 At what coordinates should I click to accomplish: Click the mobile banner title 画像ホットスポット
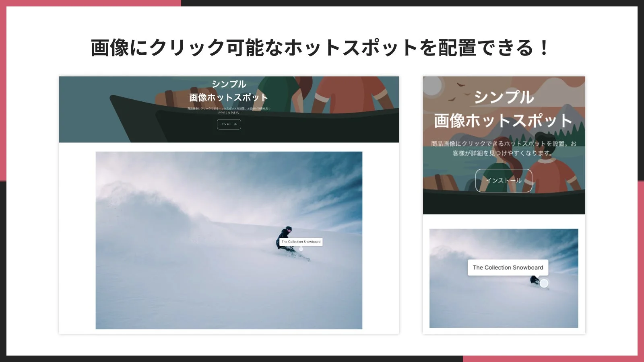[504, 121]
